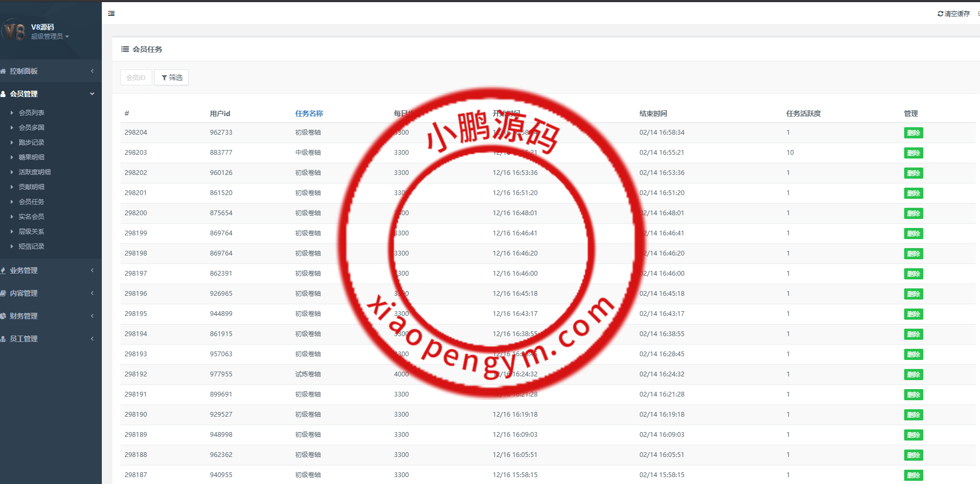The image size is (980, 484).
Task: Delete task row 298187
Action: 913,476
